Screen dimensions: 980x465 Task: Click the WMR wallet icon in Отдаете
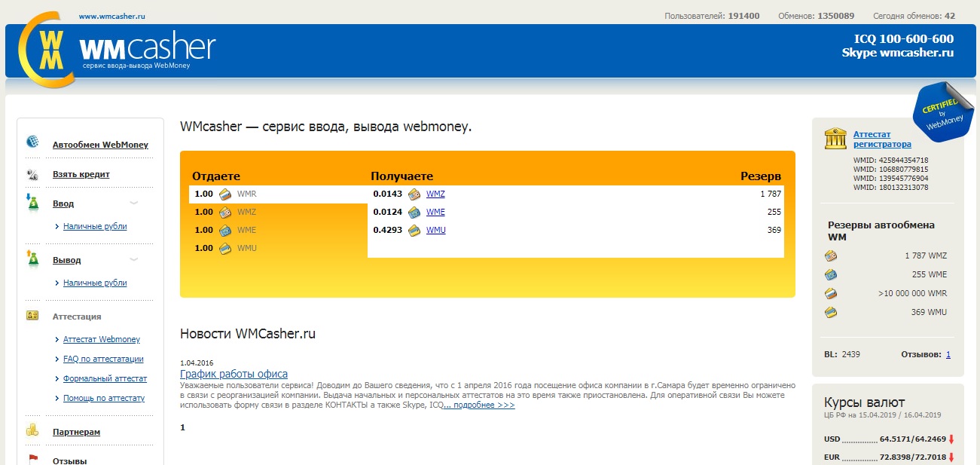tap(224, 194)
